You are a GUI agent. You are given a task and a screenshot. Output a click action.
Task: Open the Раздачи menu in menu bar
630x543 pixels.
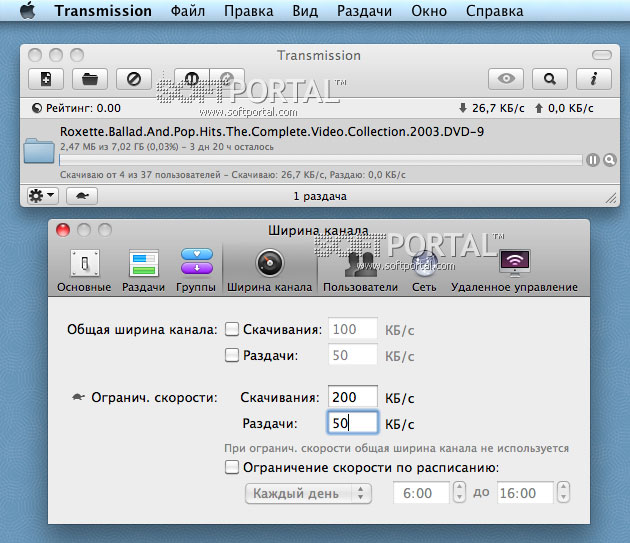(x=364, y=11)
